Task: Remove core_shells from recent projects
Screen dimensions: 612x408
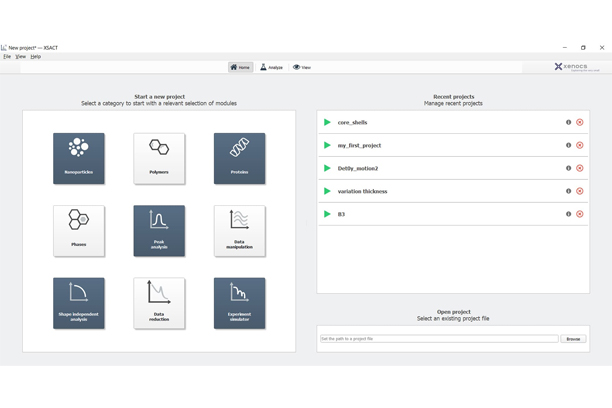Action: coord(580,122)
